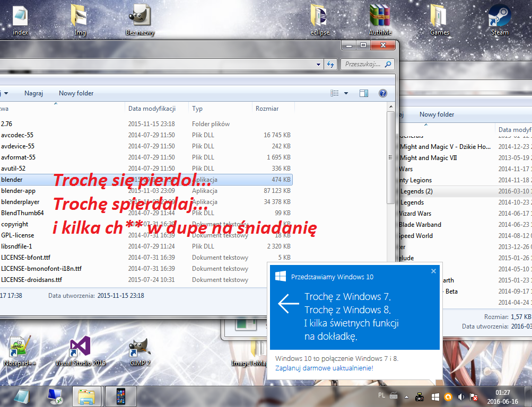Select LICENSE-bmonofont-i18n.ttf file
This screenshot has height=407, width=532.
(x=134, y=269)
